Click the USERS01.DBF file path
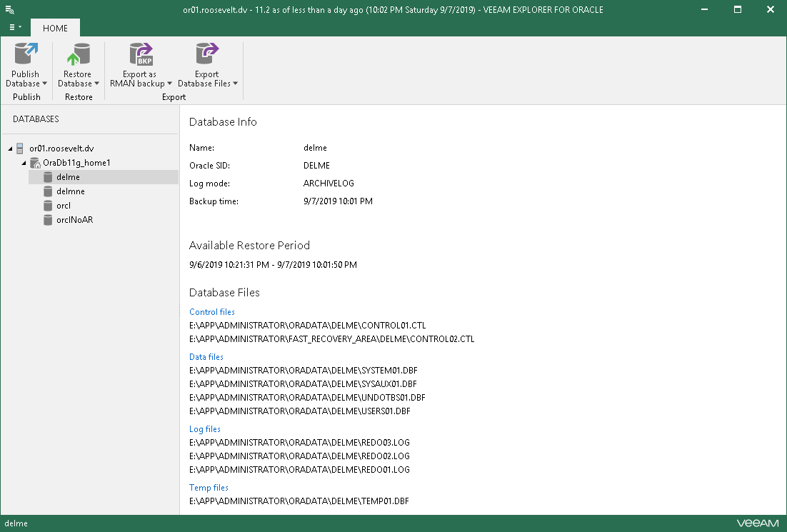This screenshot has height=532, width=787. pos(300,411)
